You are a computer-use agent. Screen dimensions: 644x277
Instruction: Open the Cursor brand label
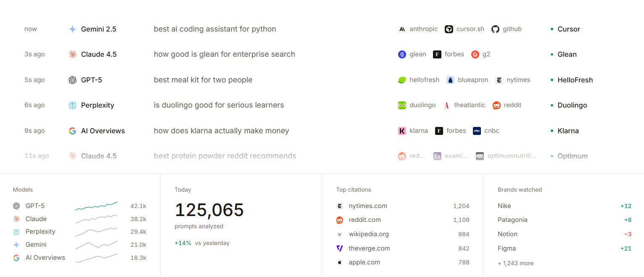pos(569,29)
